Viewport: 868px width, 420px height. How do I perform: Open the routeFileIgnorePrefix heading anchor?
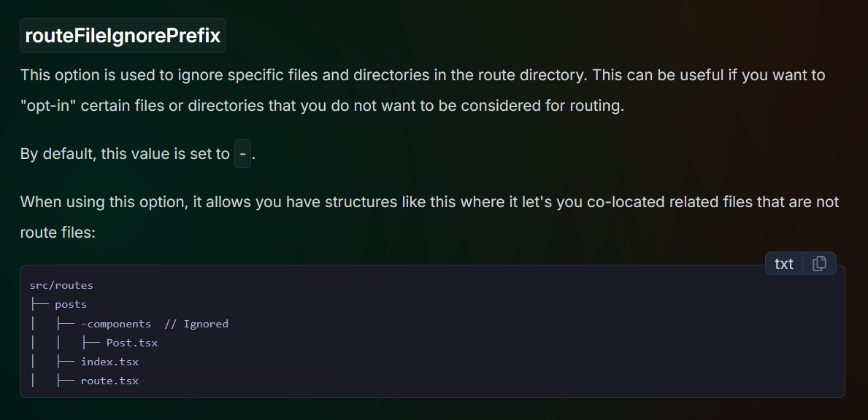pos(123,36)
